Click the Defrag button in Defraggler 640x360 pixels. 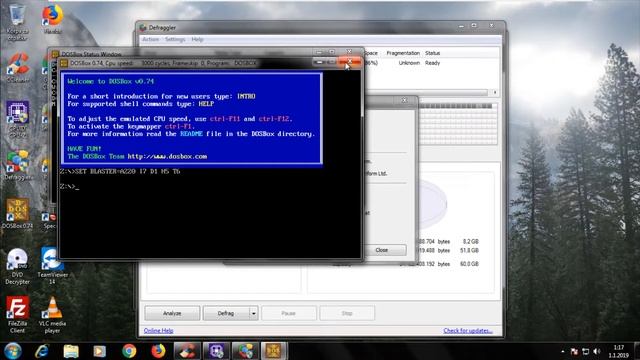[226, 313]
